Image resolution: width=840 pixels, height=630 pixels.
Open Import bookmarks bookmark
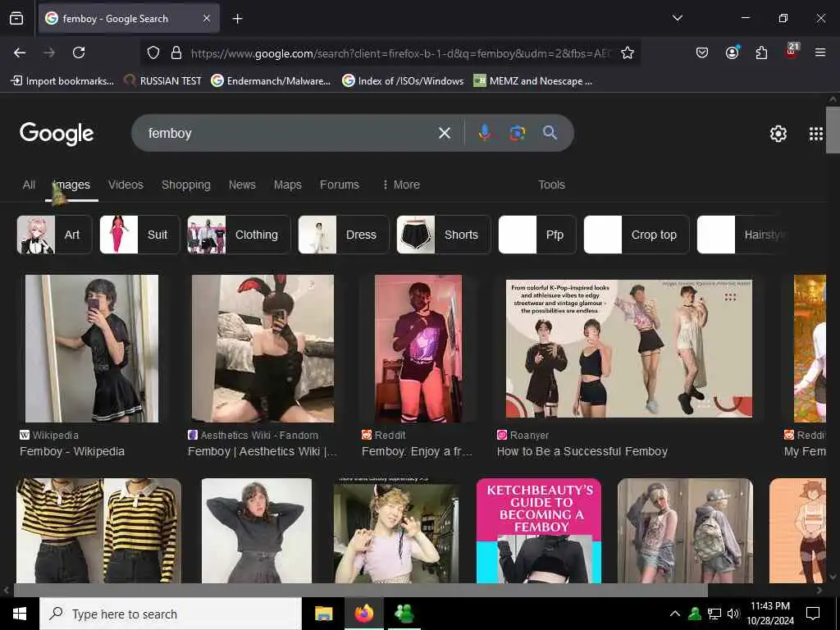(62, 81)
